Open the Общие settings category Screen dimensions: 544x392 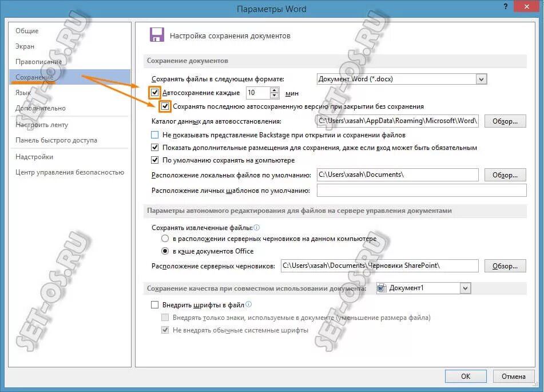(x=69, y=31)
